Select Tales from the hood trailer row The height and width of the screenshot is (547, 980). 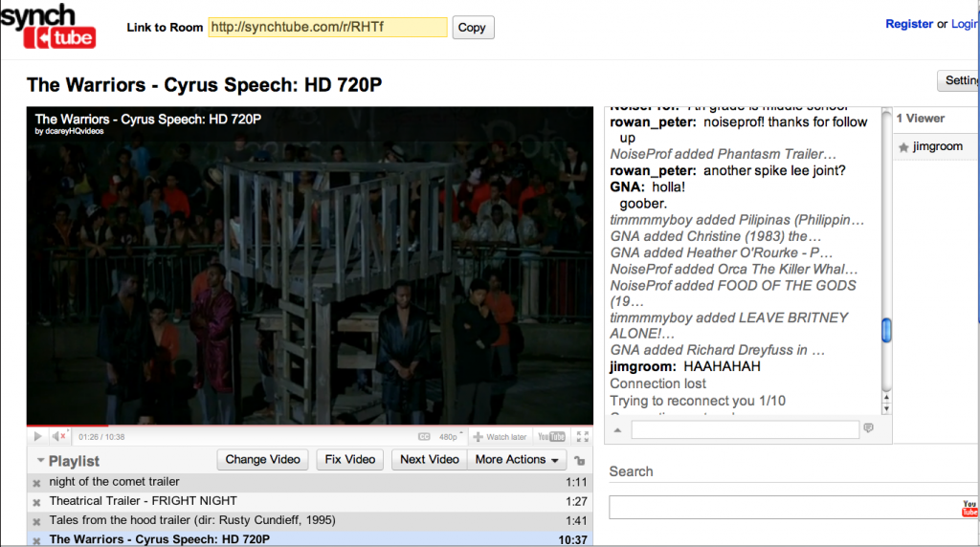(310, 521)
